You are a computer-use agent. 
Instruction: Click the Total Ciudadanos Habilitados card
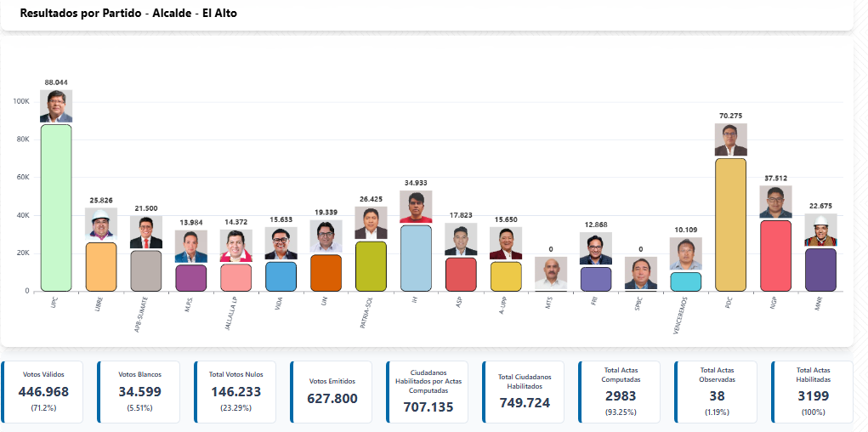pos(526,392)
